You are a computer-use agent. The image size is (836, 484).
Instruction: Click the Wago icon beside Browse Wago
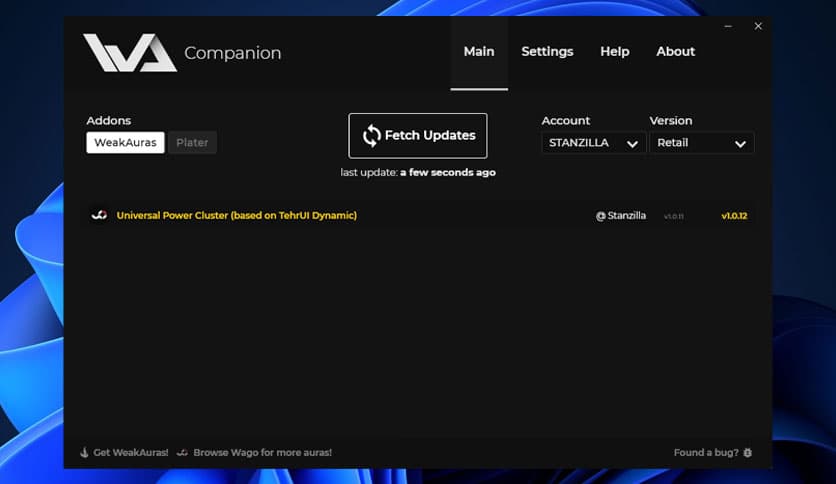[182, 453]
